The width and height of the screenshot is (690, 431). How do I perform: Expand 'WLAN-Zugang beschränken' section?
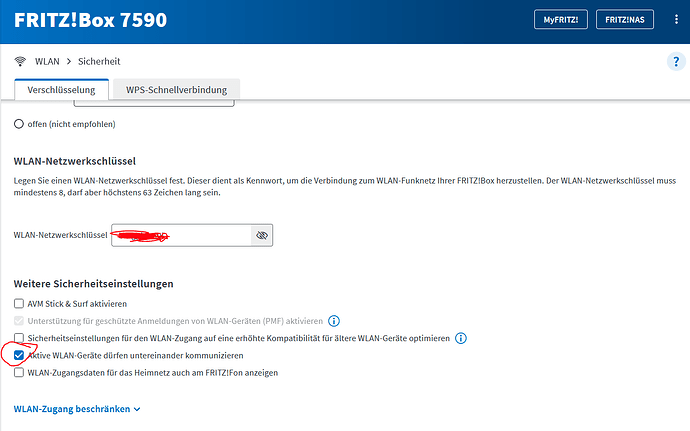[77, 409]
